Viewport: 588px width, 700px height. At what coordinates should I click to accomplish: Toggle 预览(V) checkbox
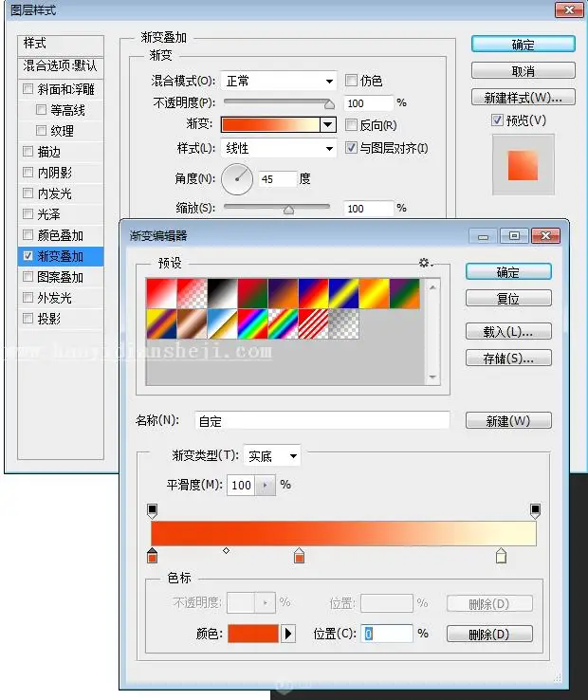(497, 120)
